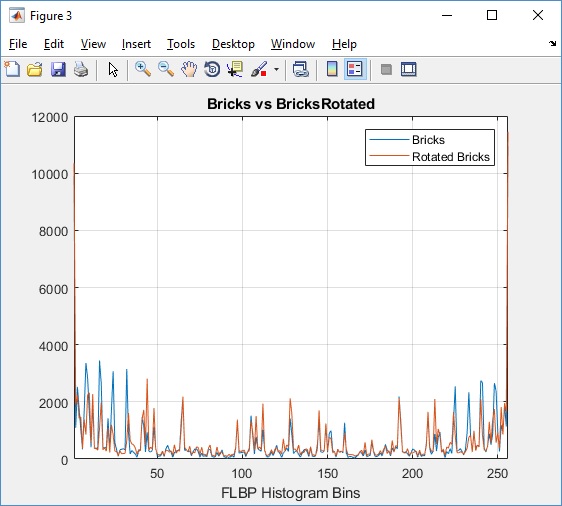Minimize the Figure 3 window
This screenshot has width=562, height=506.
(x=447, y=15)
